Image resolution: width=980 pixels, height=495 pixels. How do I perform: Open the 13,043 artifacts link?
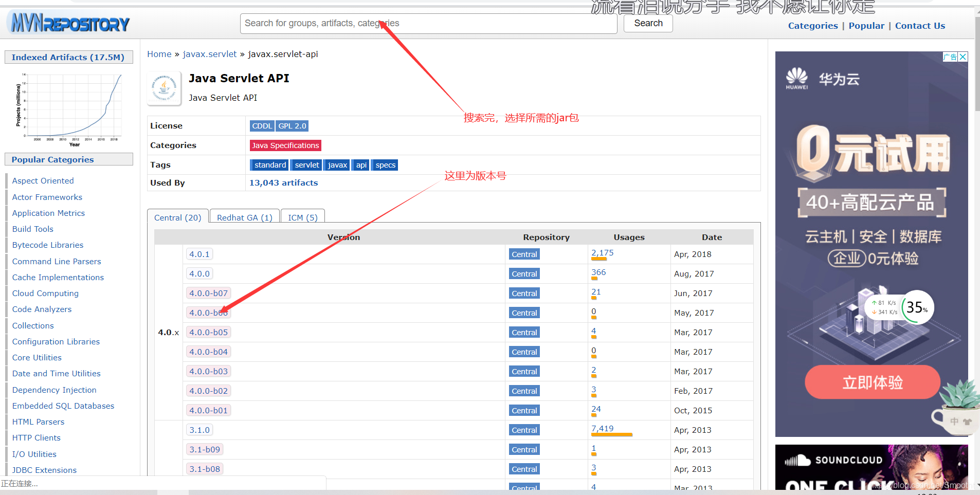[284, 183]
